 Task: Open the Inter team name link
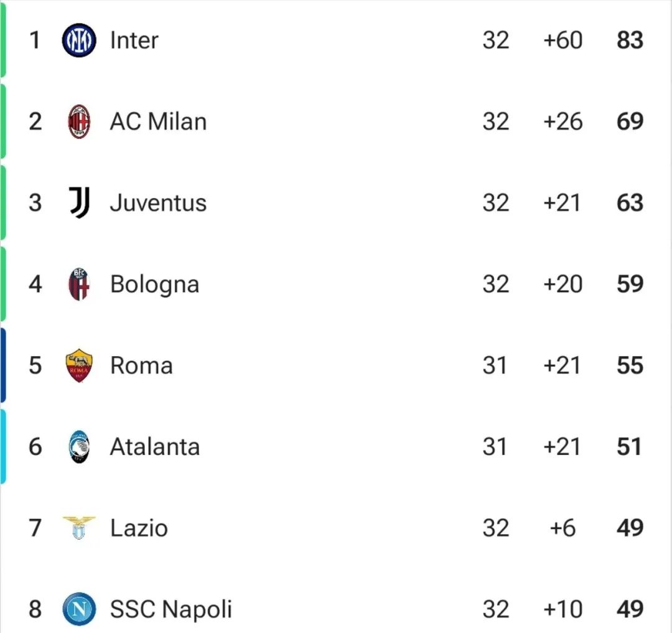(134, 40)
